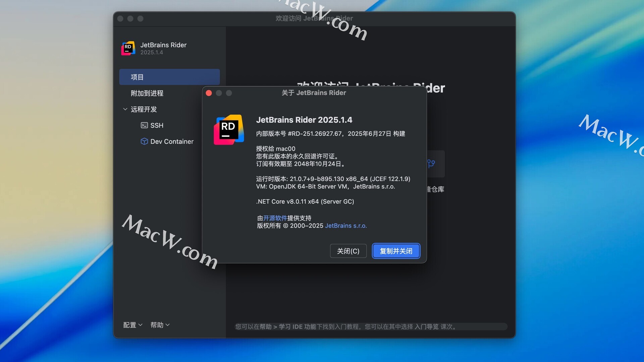Click the build number #RD-251.26927.67 line
Image resolution: width=644 pixels, height=362 pixels.
pos(330,134)
